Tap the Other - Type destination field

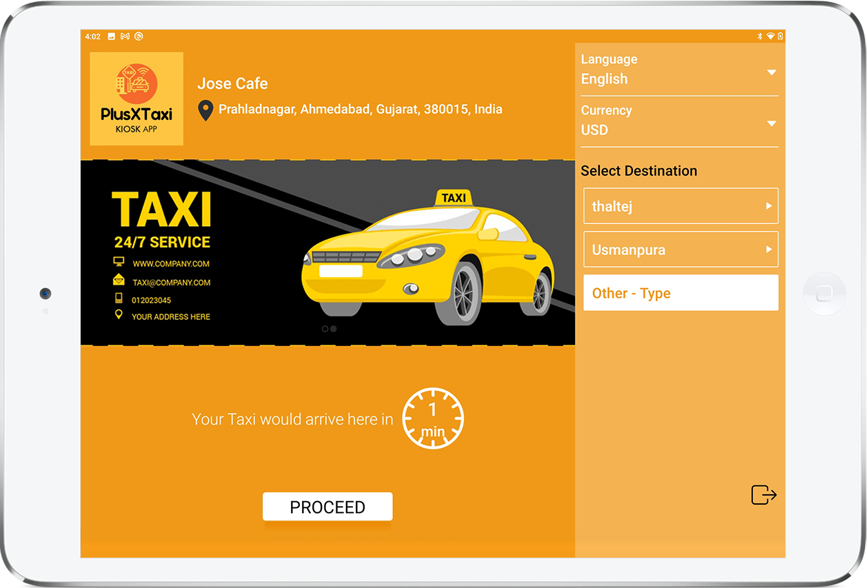pyautogui.click(x=681, y=293)
